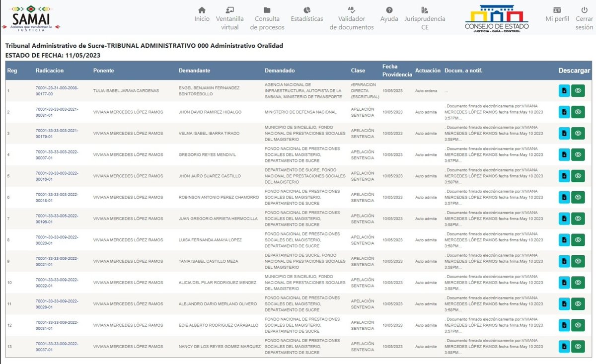View document for Alicia Del Pilar Rodriguez
This screenshot has height=364, width=596.
[578, 283]
